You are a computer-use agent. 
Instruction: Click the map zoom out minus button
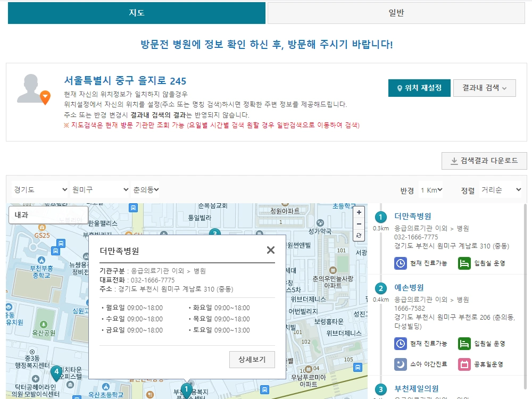tap(359, 224)
